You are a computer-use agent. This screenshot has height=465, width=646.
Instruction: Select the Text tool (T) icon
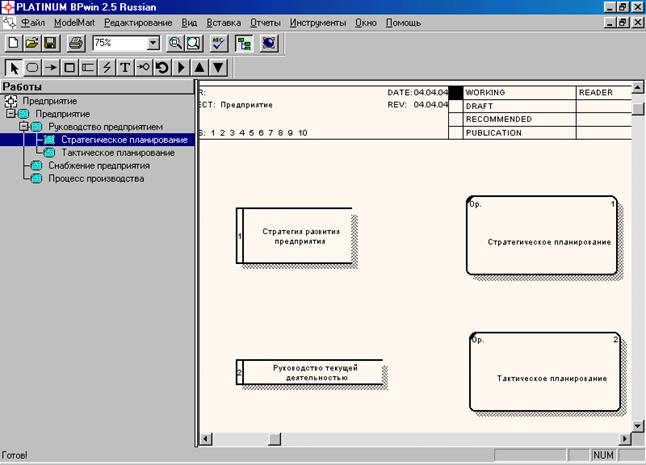pos(124,68)
